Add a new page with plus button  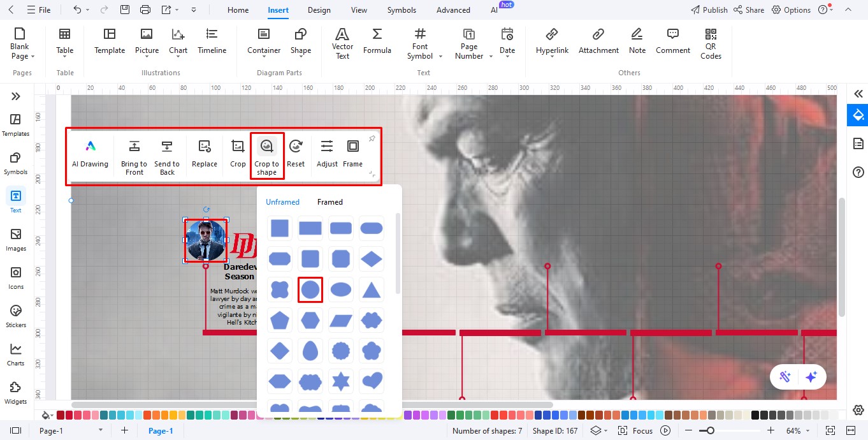pos(124,430)
